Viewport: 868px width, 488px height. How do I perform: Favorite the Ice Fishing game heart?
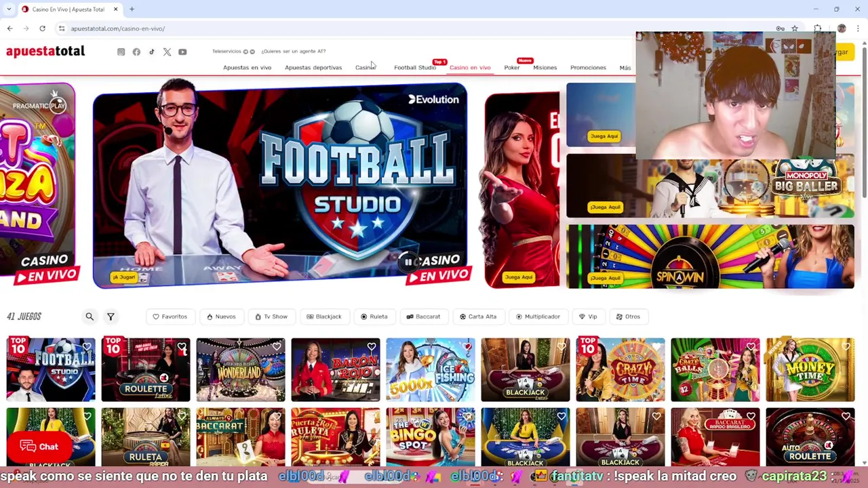[x=467, y=347]
